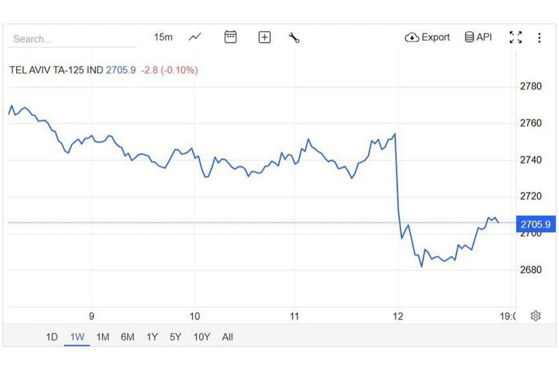Image resolution: width=559 pixels, height=392 pixels.
Task: Open the wrench chart tools icon
Action: click(x=294, y=37)
